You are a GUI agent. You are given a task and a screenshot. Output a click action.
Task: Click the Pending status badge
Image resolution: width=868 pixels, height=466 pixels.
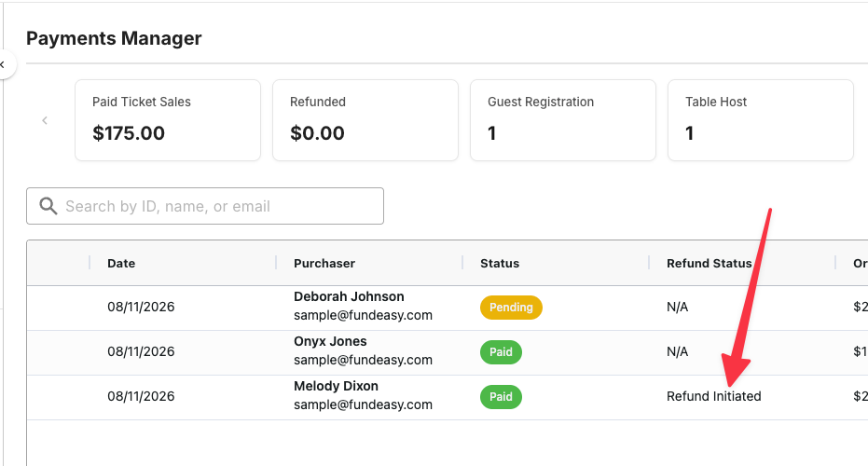(511, 308)
